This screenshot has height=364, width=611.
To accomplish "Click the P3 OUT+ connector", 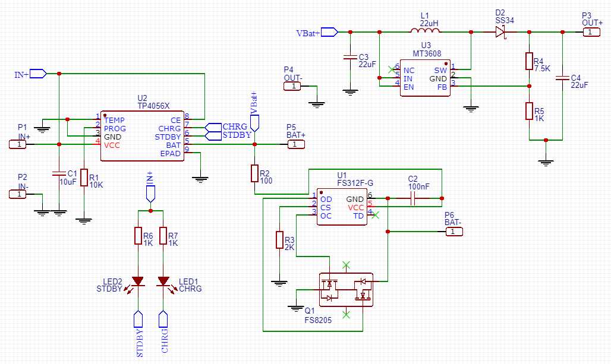I will 591,32.
